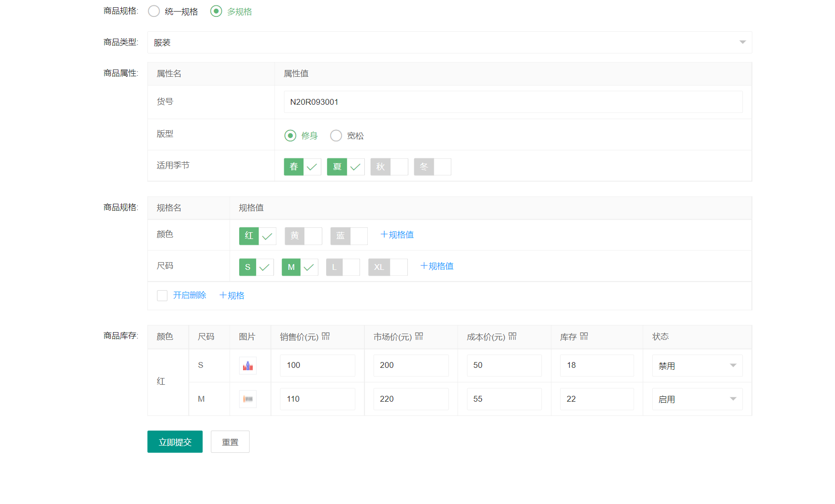Toggle the S size checkbox
Viewport: 835px width, 504px height.
tap(257, 267)
